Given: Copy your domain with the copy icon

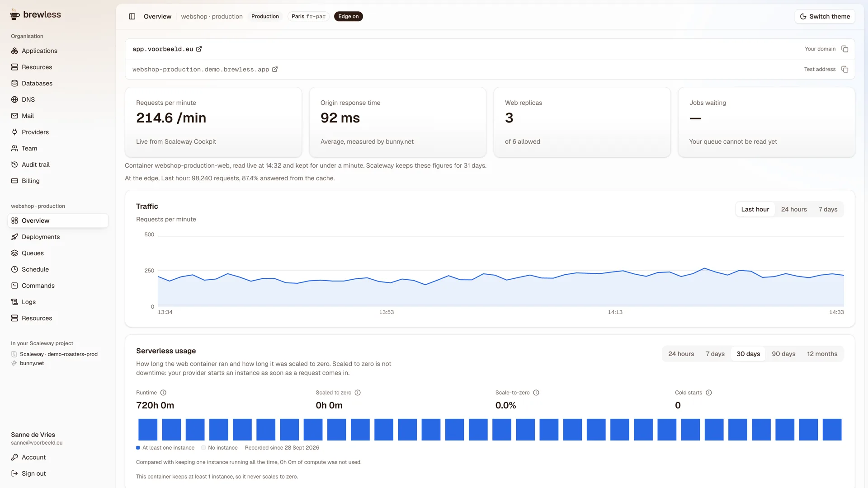Looking at the screenshot, I should click(x=844, y=49).
